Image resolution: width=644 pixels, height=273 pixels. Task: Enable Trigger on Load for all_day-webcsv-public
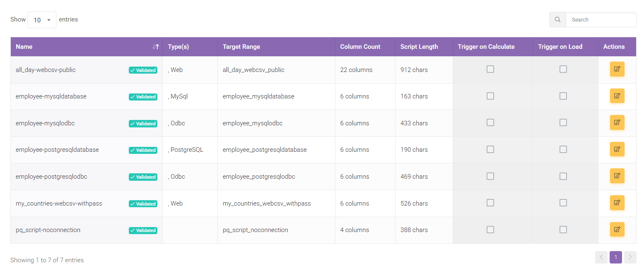coord(563,69)
